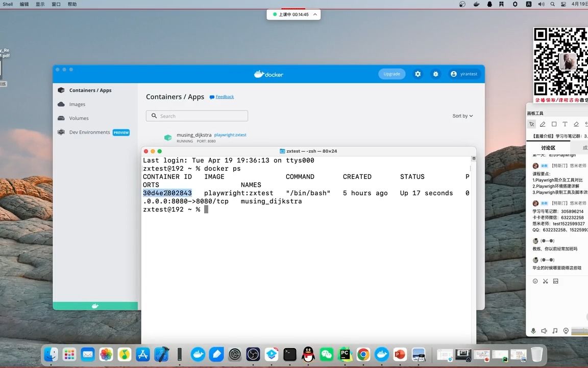Open the emoji picker in chat panel
This screenshot has width=588, height=368.
[535, 281]
